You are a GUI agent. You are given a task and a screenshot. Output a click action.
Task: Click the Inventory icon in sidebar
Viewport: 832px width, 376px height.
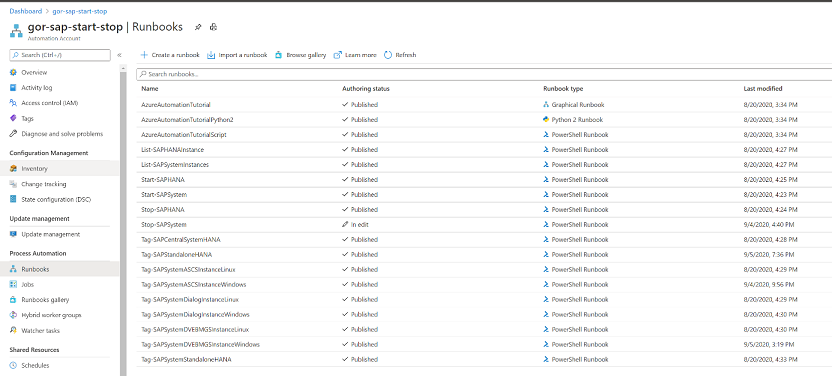[x=13, y=169]
